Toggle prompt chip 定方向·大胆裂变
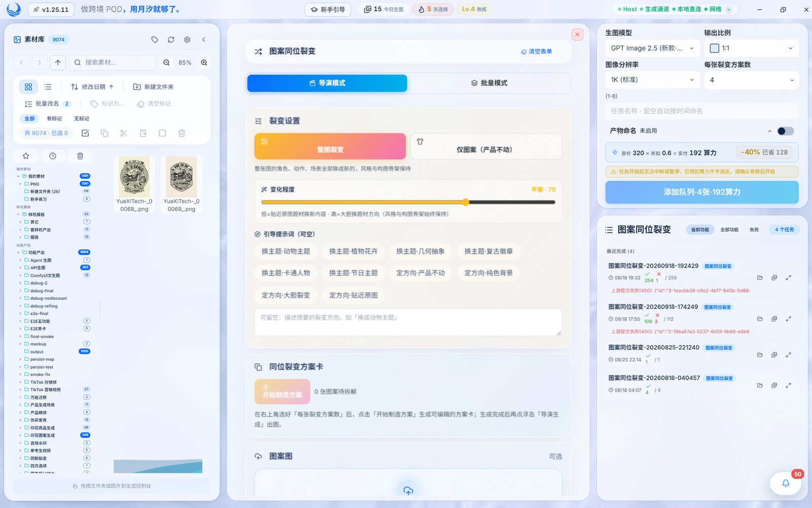This screenshot has height=508, width=812. coord(286,295)
